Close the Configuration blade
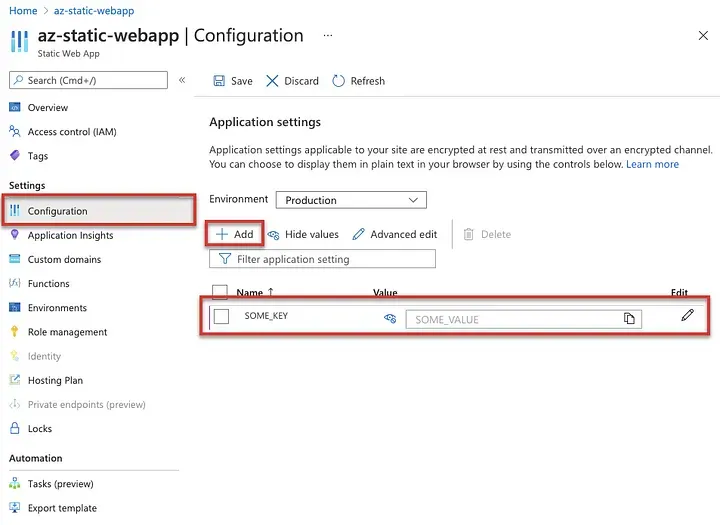The width and height of the screenshot is (720, 525). point(703,35)
